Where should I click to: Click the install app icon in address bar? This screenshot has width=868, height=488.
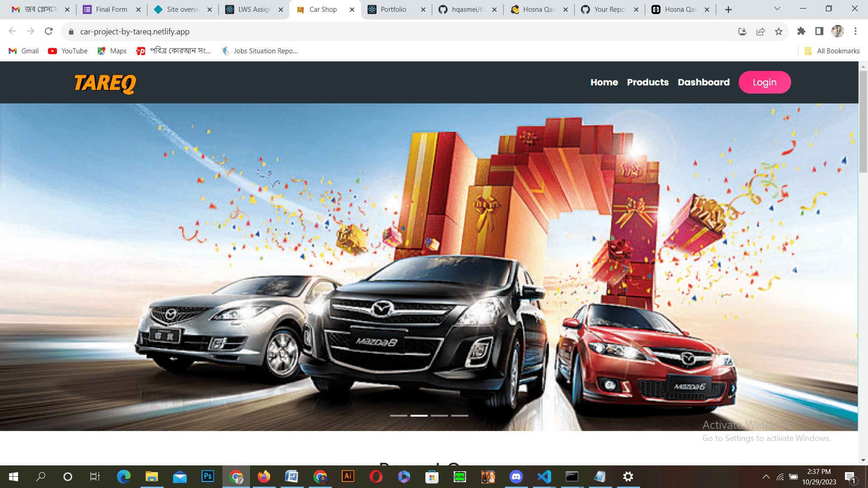tap(742, 32)
